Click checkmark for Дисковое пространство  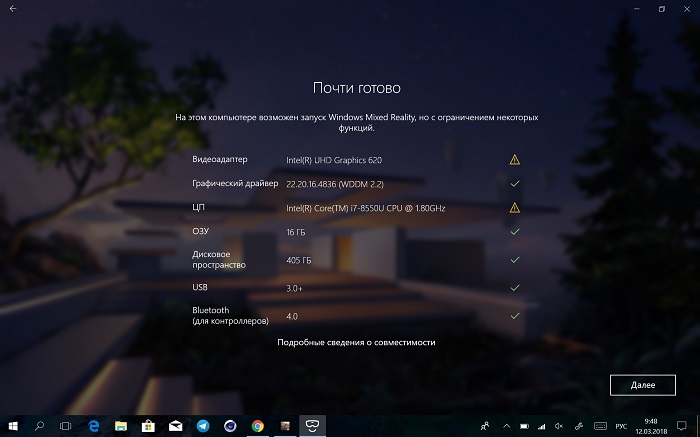pos(515,260)
